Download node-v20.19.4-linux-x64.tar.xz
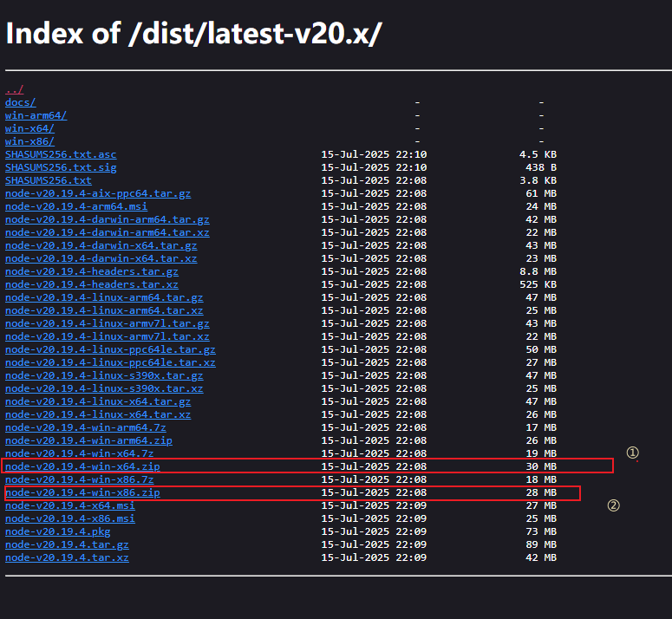 click(x=98, y=414)
